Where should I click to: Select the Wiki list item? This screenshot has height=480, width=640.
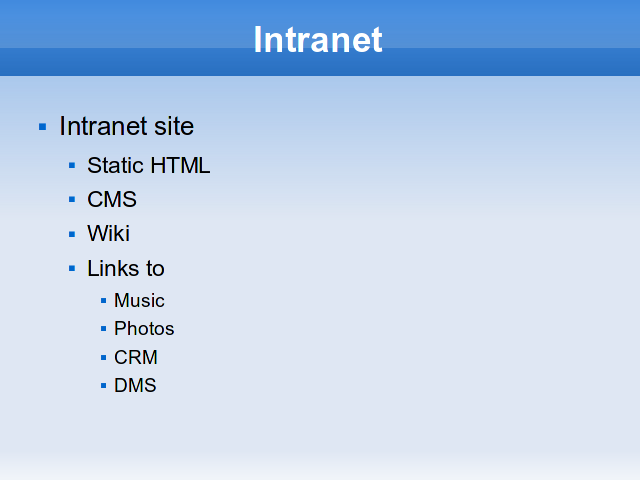pyautogui.click(x=109, y=233)
